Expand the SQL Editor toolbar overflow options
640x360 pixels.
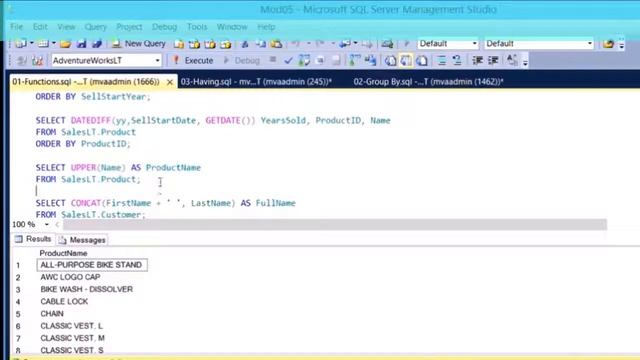pos(526,62)
